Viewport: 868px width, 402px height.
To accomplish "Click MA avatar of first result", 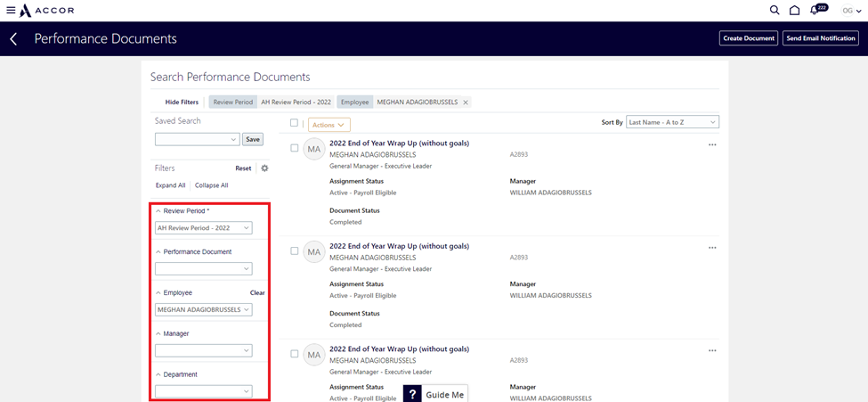I will [314, 149].
